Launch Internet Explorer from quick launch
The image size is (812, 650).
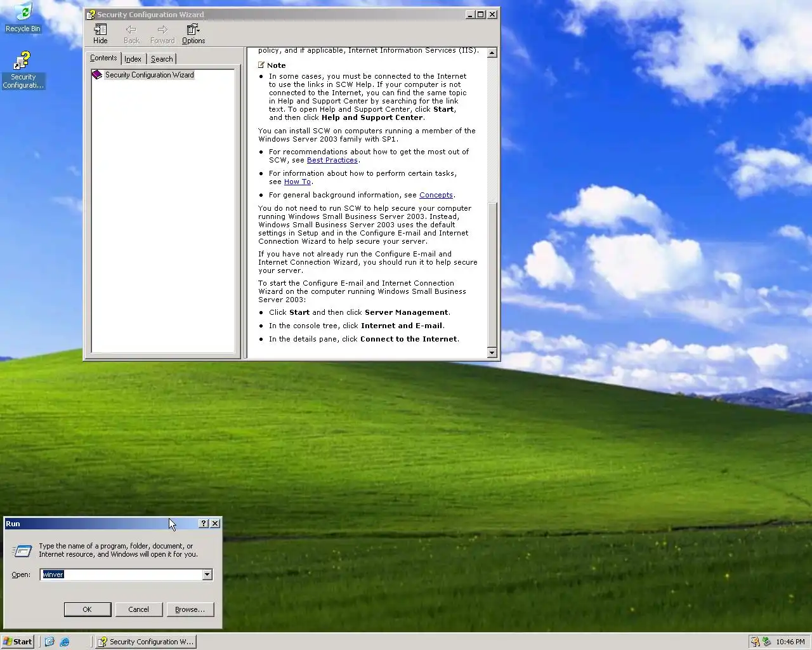click(x=65, y=642)
